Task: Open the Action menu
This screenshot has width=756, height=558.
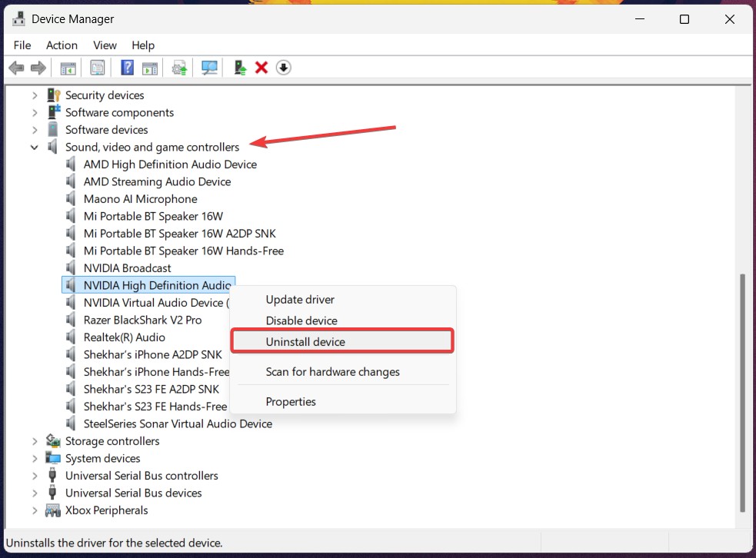Action: [x=62, y=45]
